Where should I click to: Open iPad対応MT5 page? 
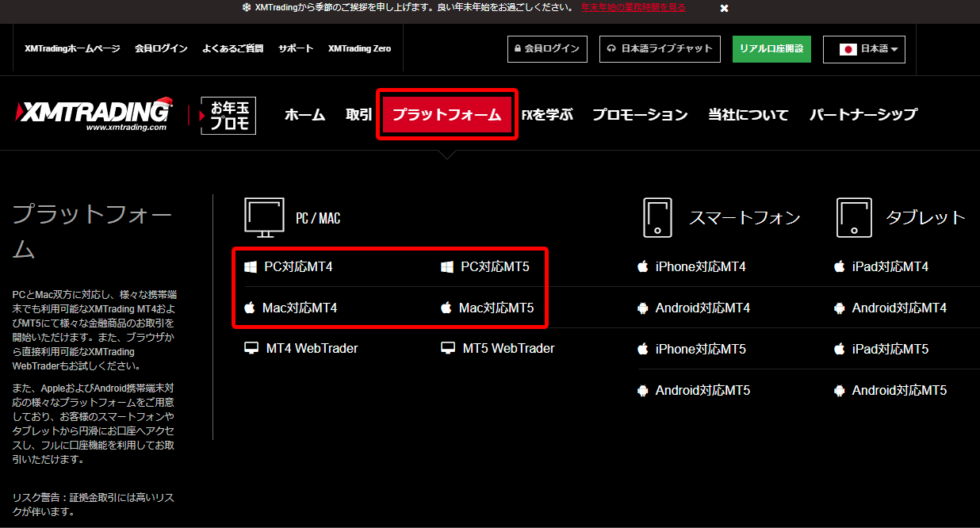pyautogui.click(x=890, y=349)
